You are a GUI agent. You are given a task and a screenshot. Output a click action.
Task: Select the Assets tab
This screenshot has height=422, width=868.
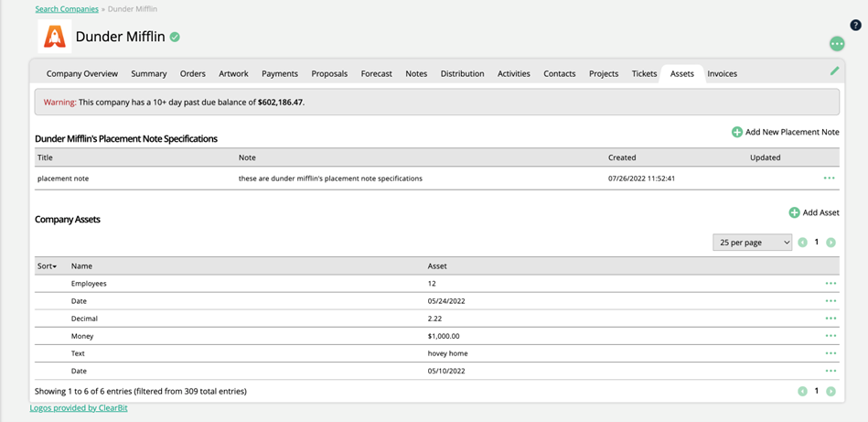click(682, 73)
